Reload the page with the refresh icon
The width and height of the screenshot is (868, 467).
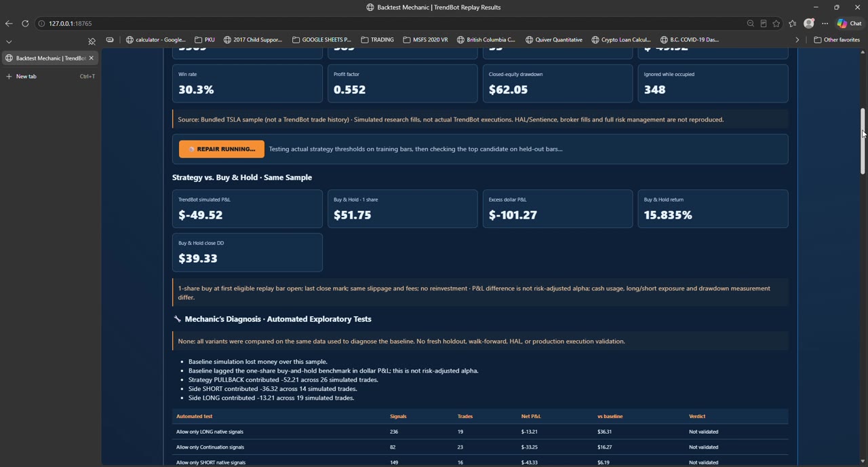pyautogui.click(x=25, y=23)
